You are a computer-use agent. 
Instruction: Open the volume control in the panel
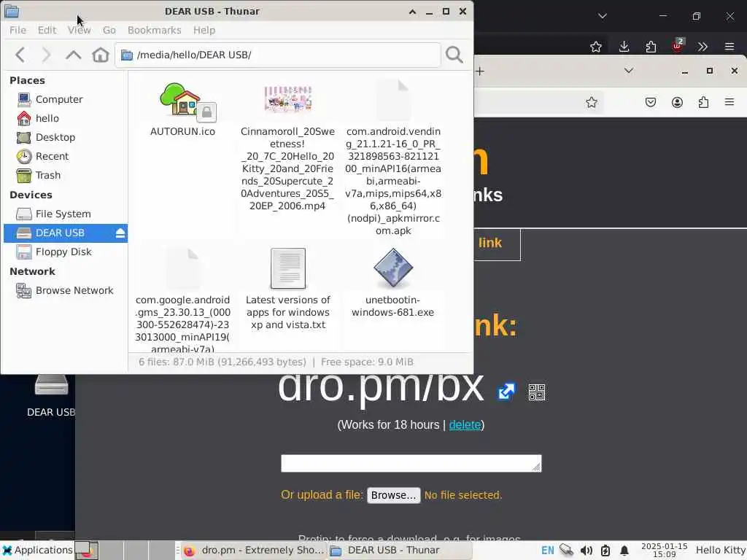pos(586,551)
